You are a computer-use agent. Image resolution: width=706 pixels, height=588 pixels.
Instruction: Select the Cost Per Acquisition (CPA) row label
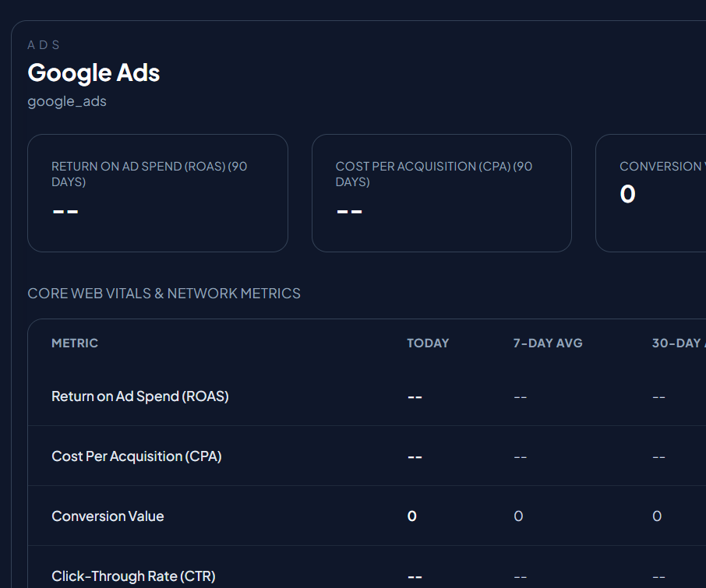point(136,456)
